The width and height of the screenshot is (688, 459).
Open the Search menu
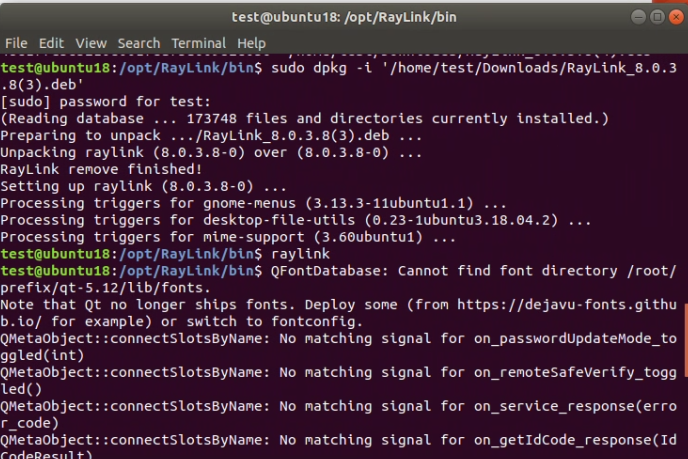pos(139,43)
